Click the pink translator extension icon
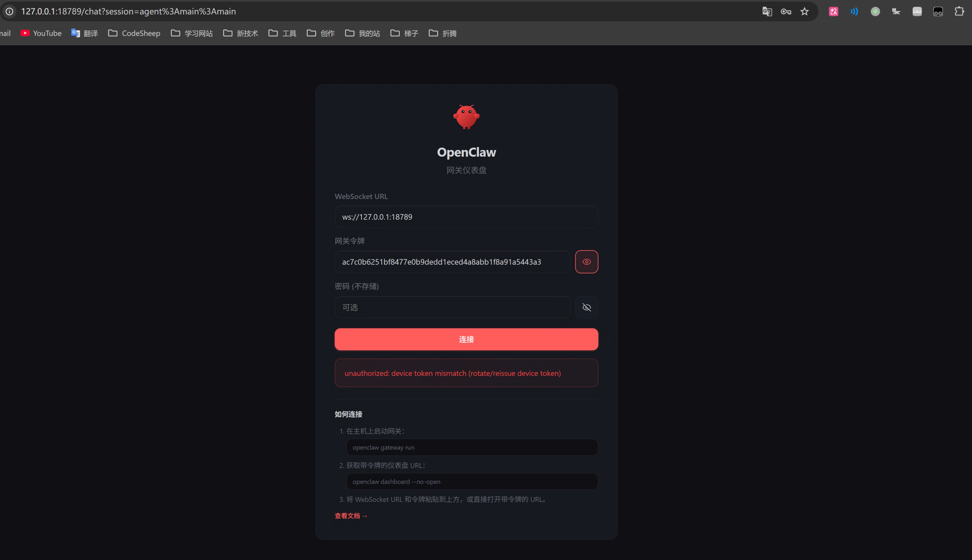 pos(833,12)
